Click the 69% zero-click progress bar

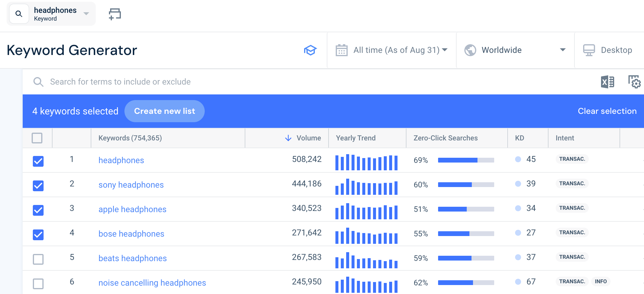[x=466, y=160]
